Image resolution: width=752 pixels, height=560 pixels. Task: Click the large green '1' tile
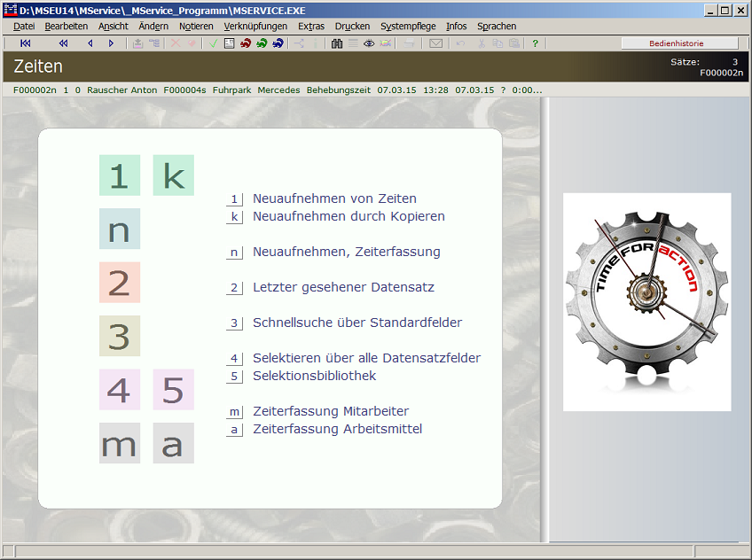[x=119, y=175]
